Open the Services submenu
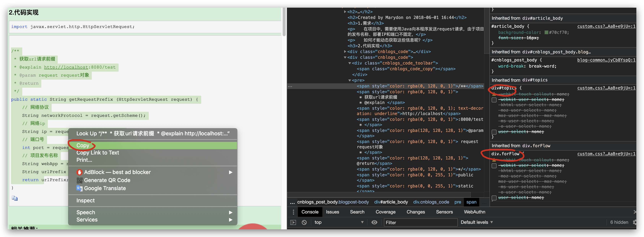This screenshot has height=237, width=644. pos(153,219)
